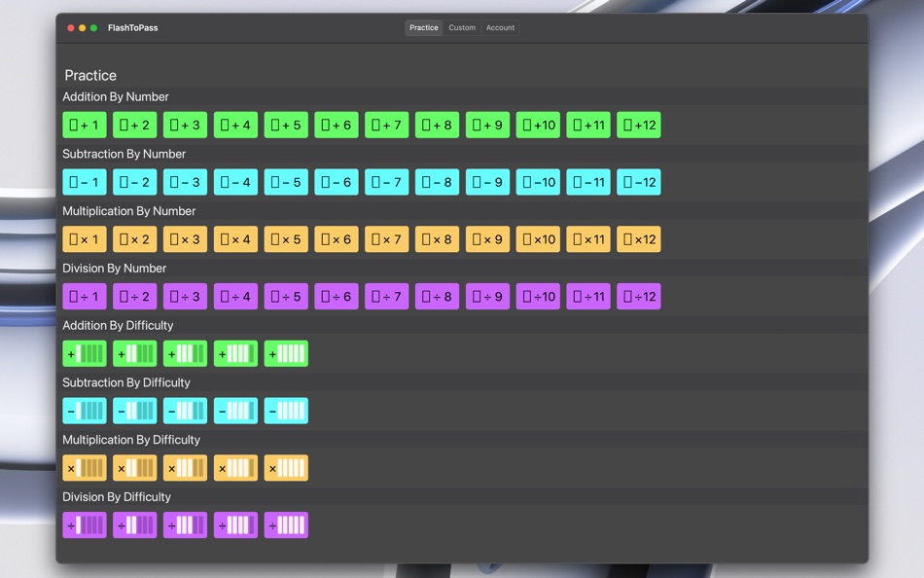Viewport: 924px width, 578px height.
Task: Start subtraction difficulty level one
Action: pos(85,411)
